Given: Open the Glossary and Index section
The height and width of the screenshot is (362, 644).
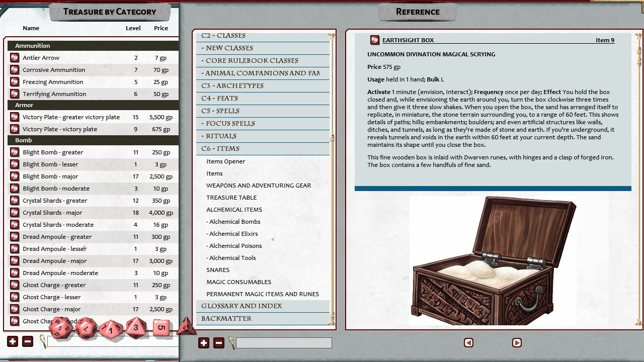Looking at the screenshot, I should (242, 306).
